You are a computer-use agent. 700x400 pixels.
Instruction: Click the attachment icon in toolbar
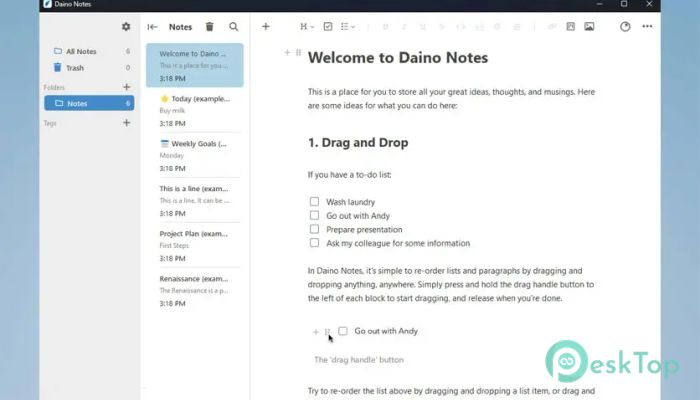coord(570,27)
